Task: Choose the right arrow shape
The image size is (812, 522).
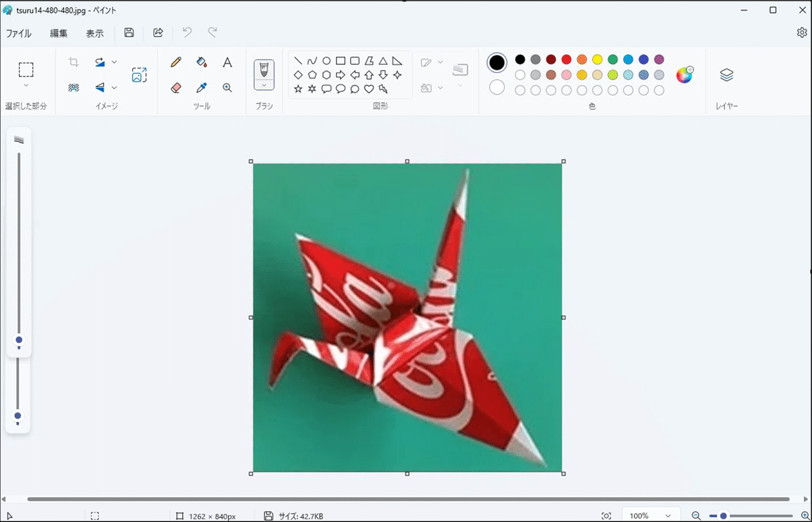Action: [340, 74]
